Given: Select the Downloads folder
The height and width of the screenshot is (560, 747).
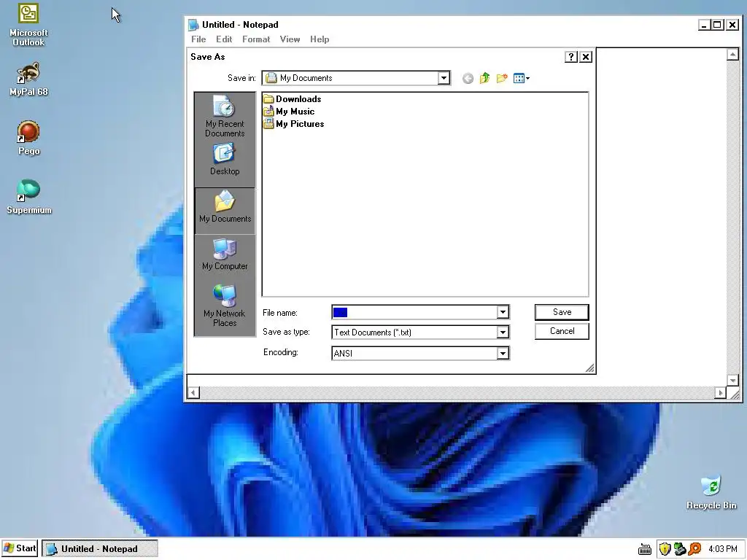Looking at the screenshot, I should (293, 99).
